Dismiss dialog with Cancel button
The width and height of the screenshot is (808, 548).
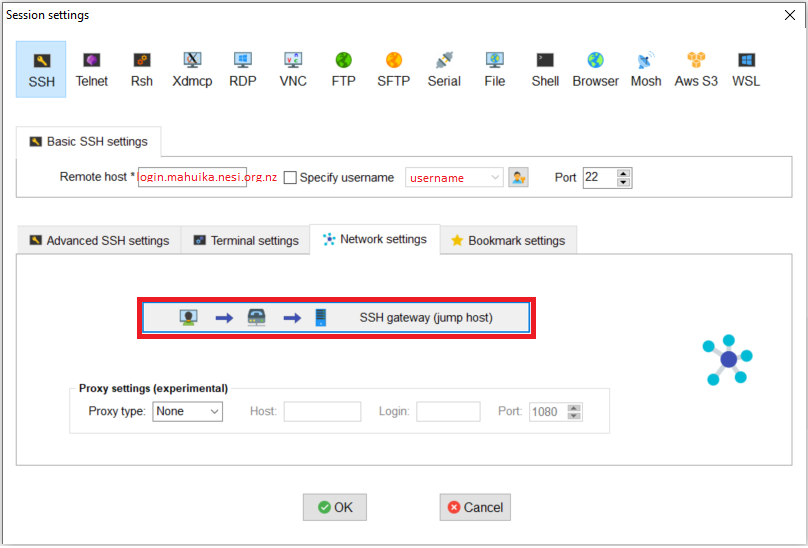475,507
